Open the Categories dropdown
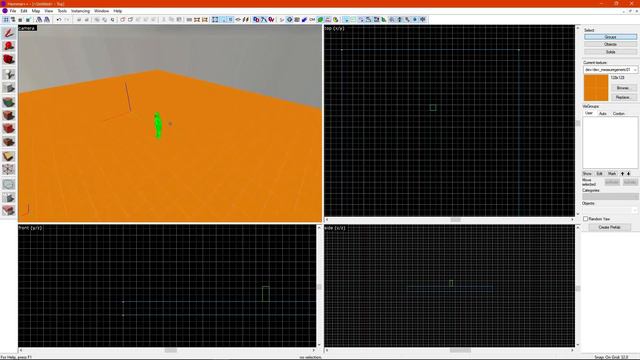 pyautogui.click(x=610, y=197)
